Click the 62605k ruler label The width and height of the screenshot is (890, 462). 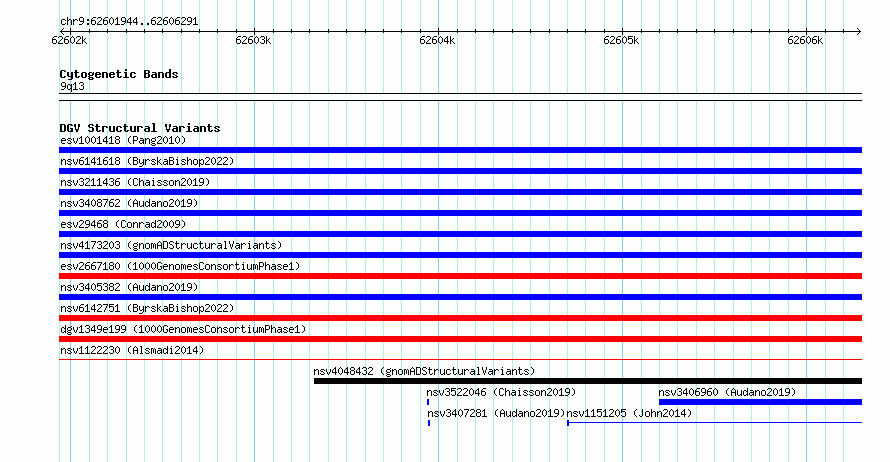pos(621,40)
